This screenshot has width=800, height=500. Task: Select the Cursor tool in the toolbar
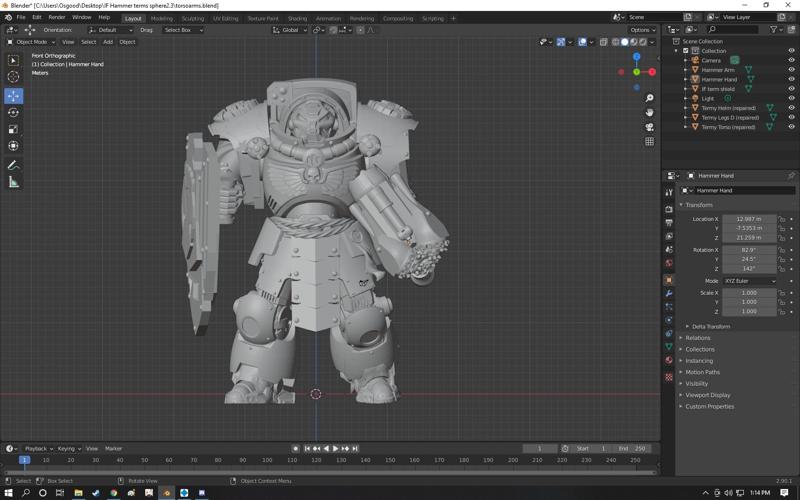click(13, 77)
